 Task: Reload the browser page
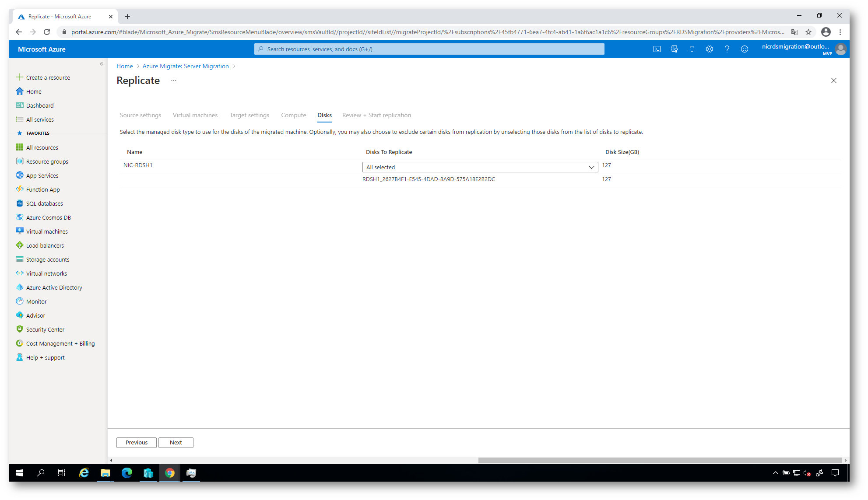pos(47,32)
